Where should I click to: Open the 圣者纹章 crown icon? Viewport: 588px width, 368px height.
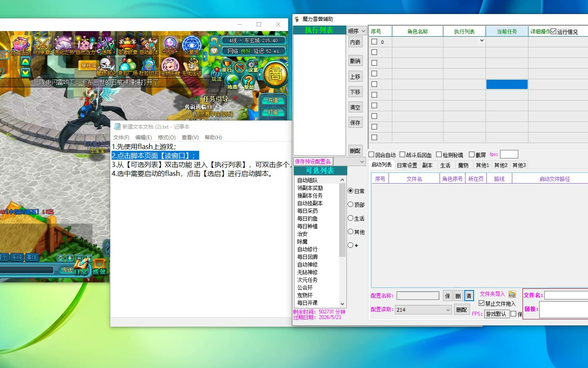[127, 45]
